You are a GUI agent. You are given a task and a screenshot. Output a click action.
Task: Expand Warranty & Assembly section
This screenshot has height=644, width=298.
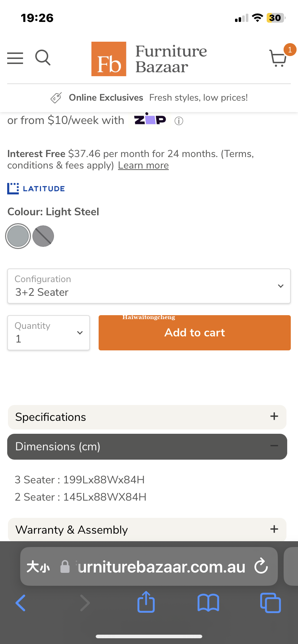click(x=147, y=530)
